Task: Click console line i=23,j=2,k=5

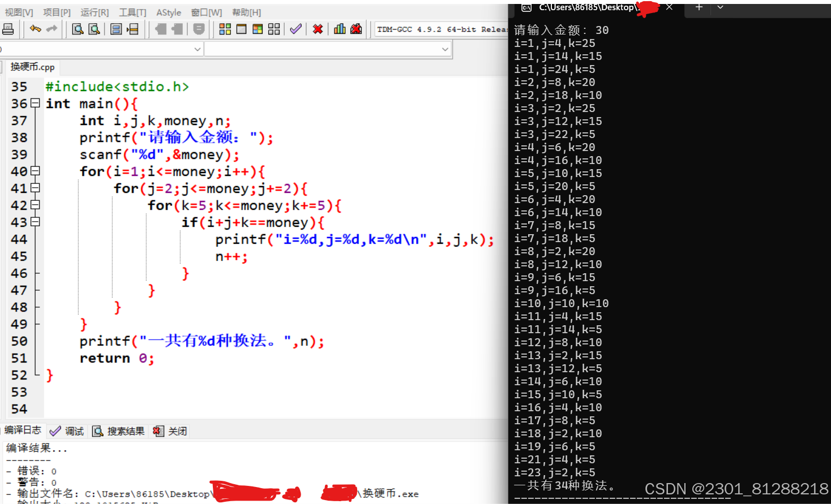Action: tap(554, 473)
